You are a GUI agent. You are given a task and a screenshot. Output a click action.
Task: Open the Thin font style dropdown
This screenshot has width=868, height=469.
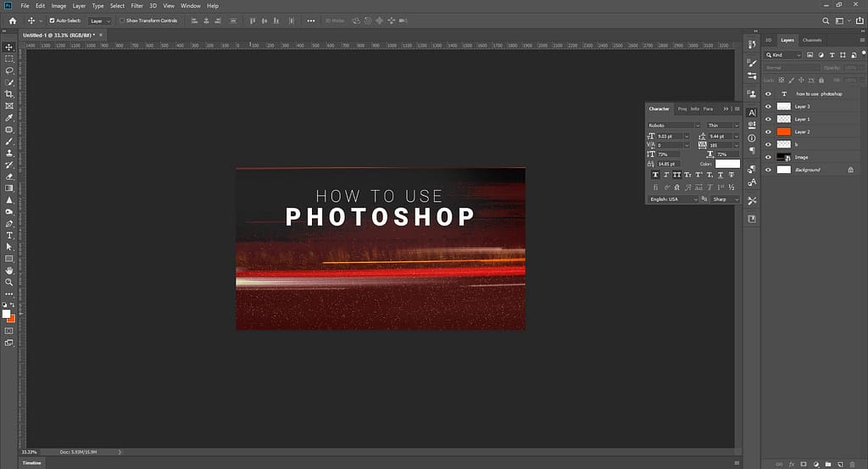pyautogui.click(x=723, y=126)
